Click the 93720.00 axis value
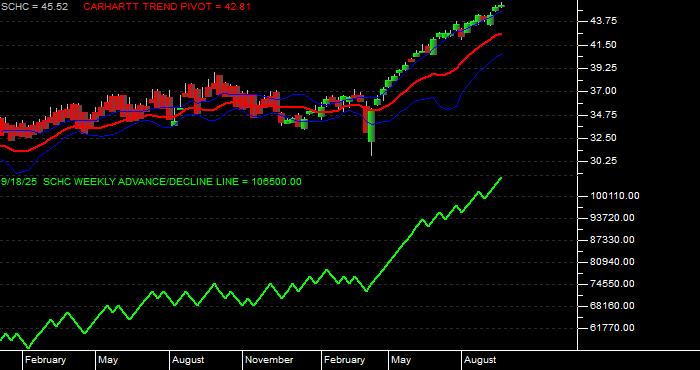This screenshot has width=700, height=370. [x=612, y=218]
